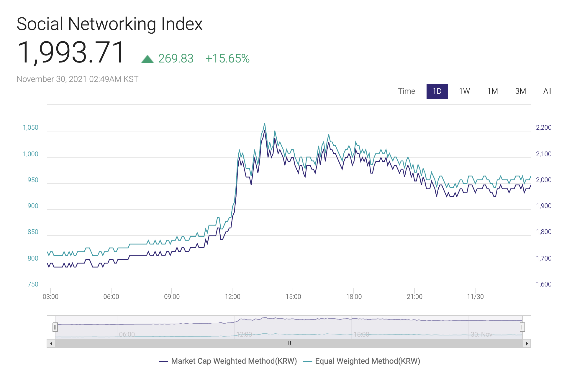Click the 12:00 label in navigator

pyautogui.click(x=244, y=334)
